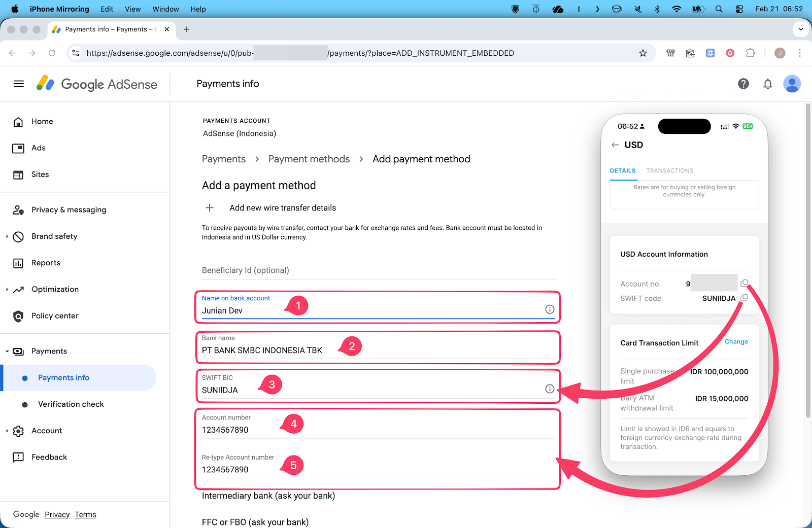This screenshot has width=812, height=528.
Task: Click the Re-type Account number field
Action: pos(379,465)
